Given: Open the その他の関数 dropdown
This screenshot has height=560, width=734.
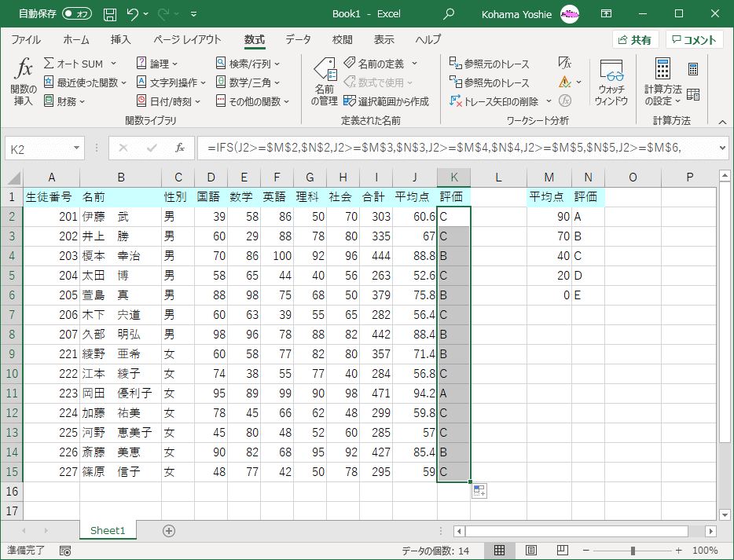Looking at the screenshot, I should tap(253, 101).
